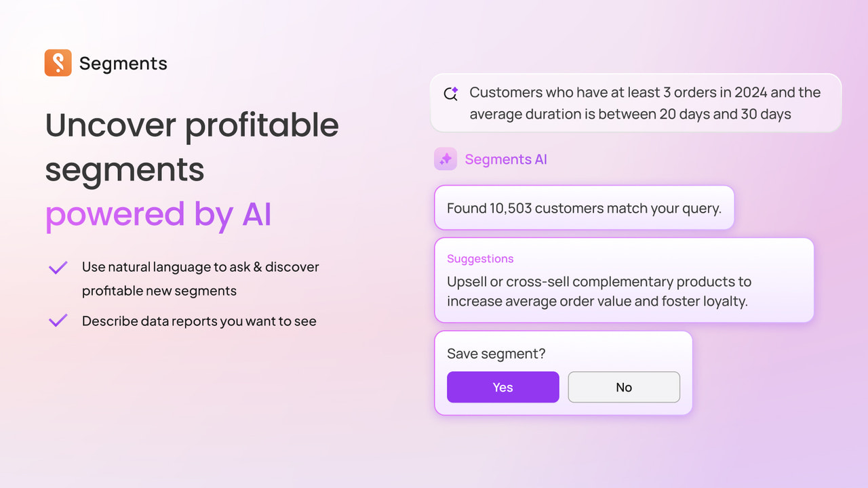868x488 pixels.
Task: Select the search query magnifier icon
Action: point(450,94)
